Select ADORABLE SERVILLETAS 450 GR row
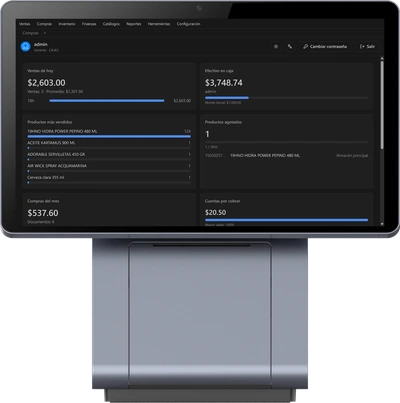The height and width of the screenshot is (403, 400). (109, 156)
